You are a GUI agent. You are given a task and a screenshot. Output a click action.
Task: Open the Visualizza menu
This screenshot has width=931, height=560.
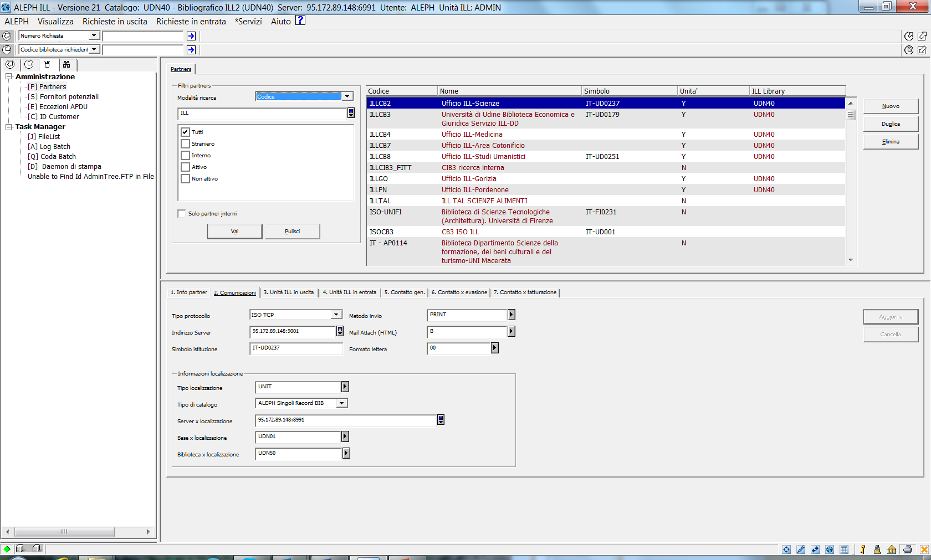[x=55, y=22]
